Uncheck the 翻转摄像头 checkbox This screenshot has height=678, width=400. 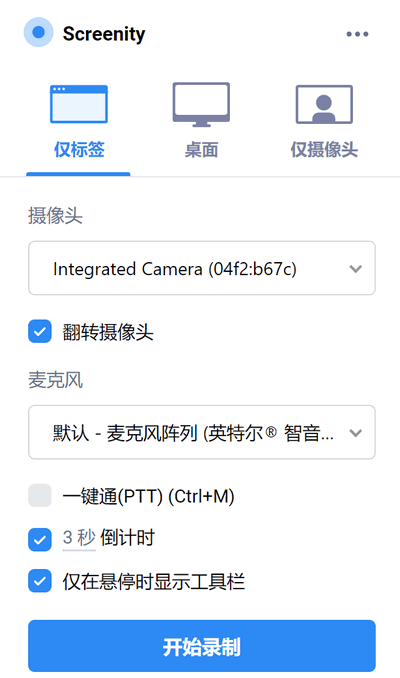point(40,332)
